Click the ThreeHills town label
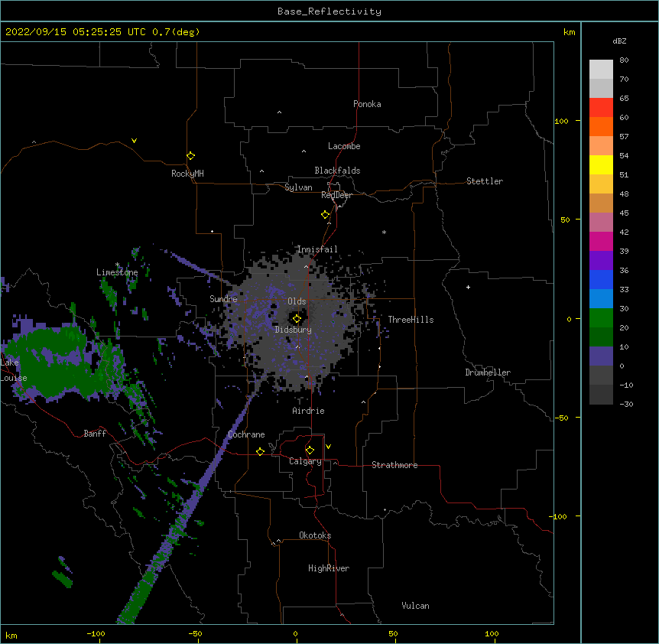Screen dimensions: 659x644 [411, 320]
